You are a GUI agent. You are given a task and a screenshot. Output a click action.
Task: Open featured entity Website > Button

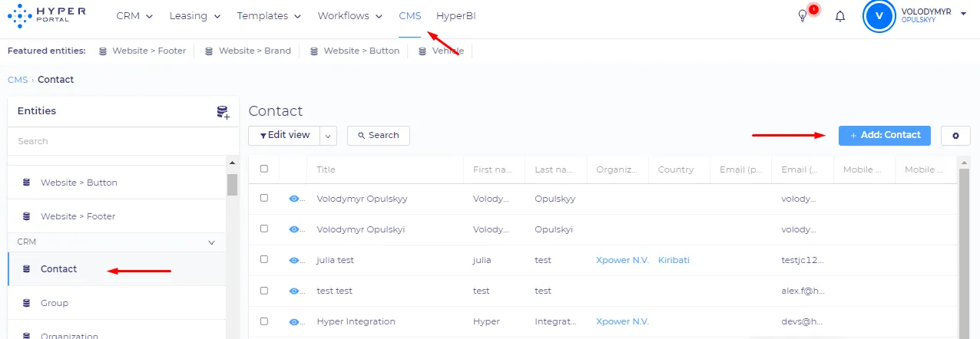point(362,51)
